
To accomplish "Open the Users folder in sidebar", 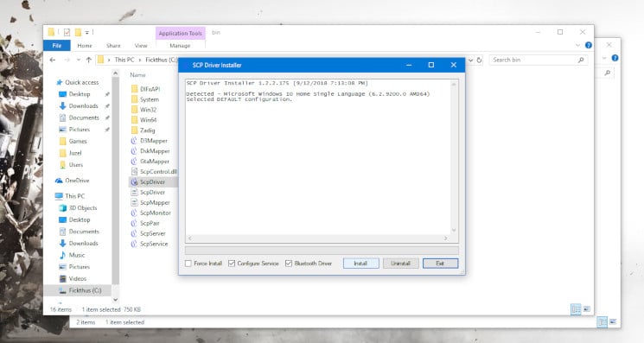I will [x=75, y=164].
